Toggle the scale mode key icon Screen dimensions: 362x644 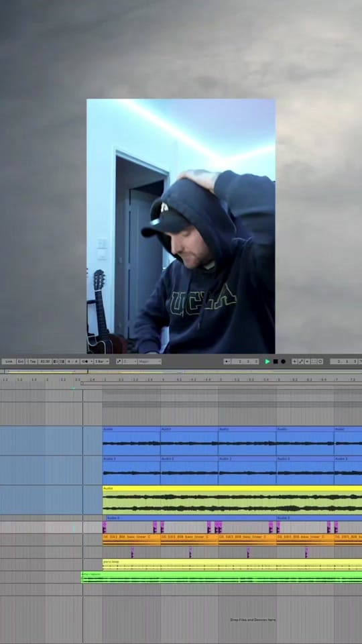[119, 362]
